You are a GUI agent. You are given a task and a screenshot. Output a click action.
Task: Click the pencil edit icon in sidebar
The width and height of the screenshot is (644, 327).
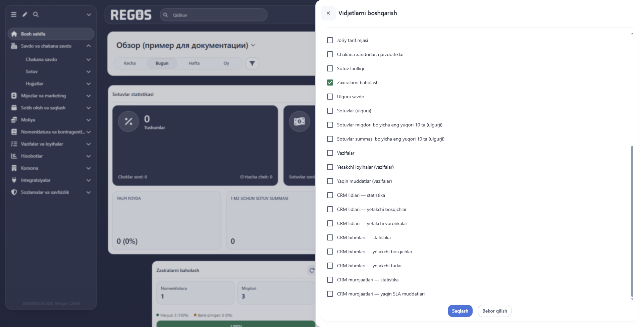point(25,14)
